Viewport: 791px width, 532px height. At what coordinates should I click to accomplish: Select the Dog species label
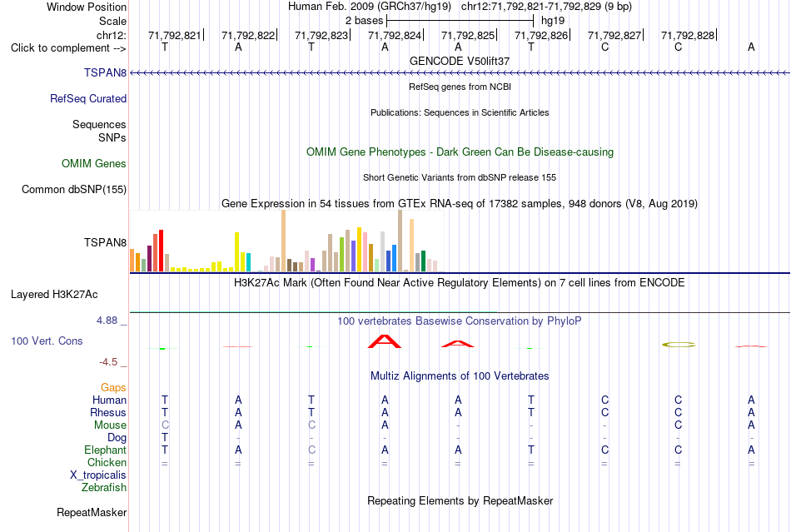(x=117, y=438)
